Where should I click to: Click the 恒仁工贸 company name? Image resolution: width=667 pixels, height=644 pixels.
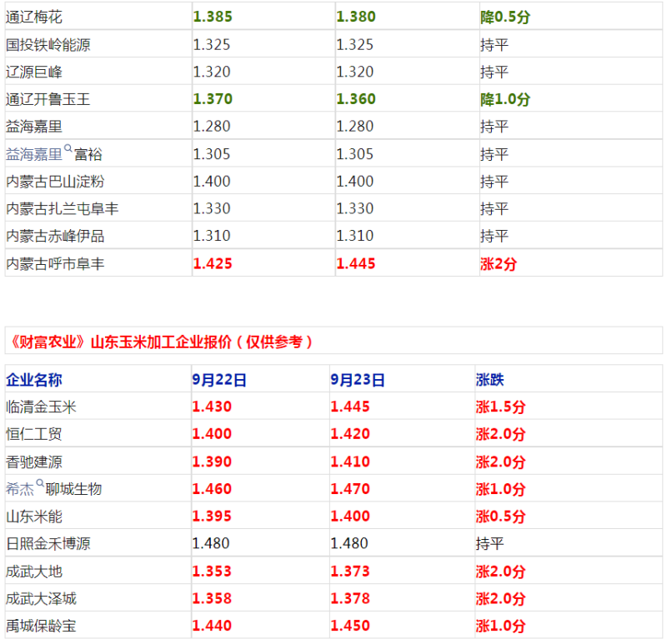click(x=34, y=434)
